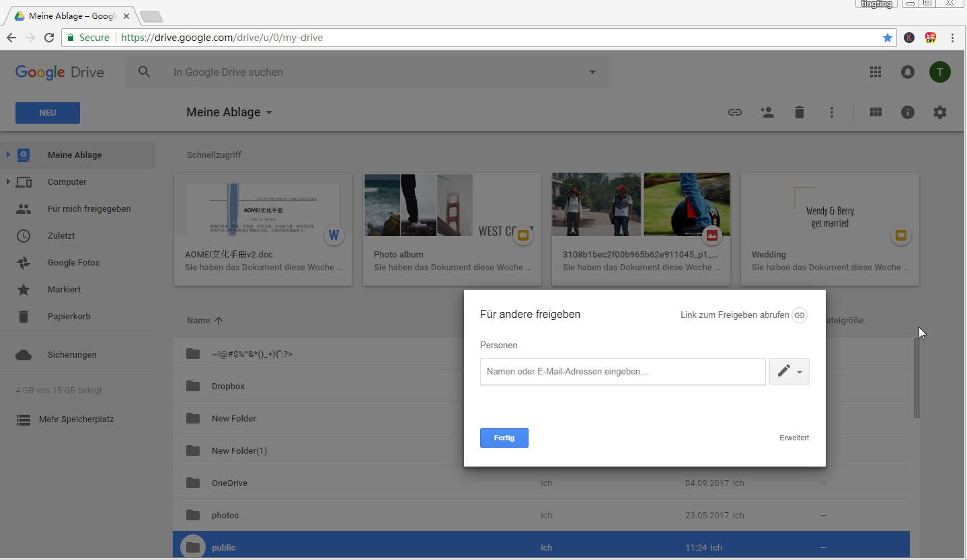Click the red OFF extension icon

click(x=931, y=38)
